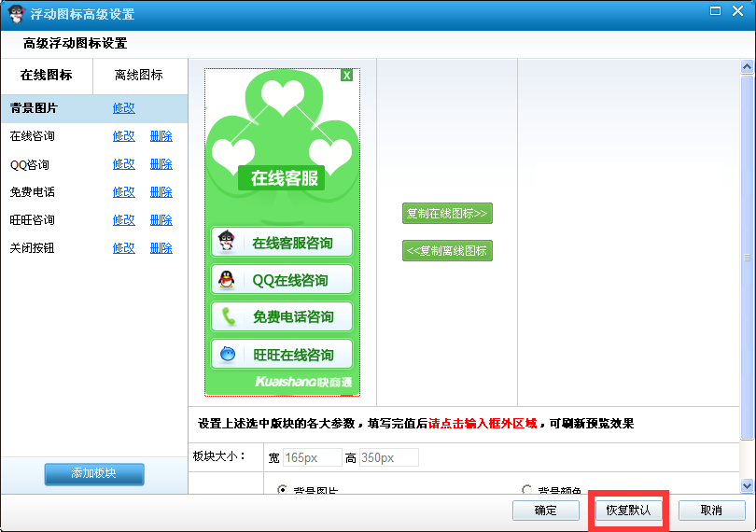The height and width of the screenshot is (532, 756).
Task: Click the green X on preview banner
Action: [346, 76]
